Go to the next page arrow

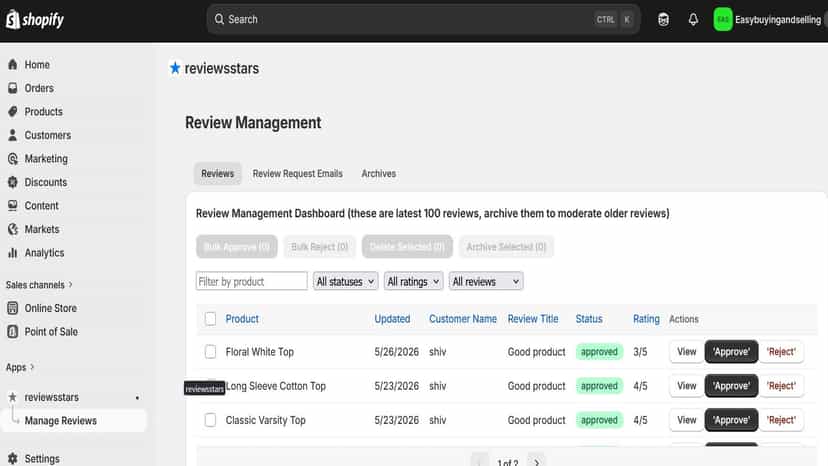click(537, 462)
